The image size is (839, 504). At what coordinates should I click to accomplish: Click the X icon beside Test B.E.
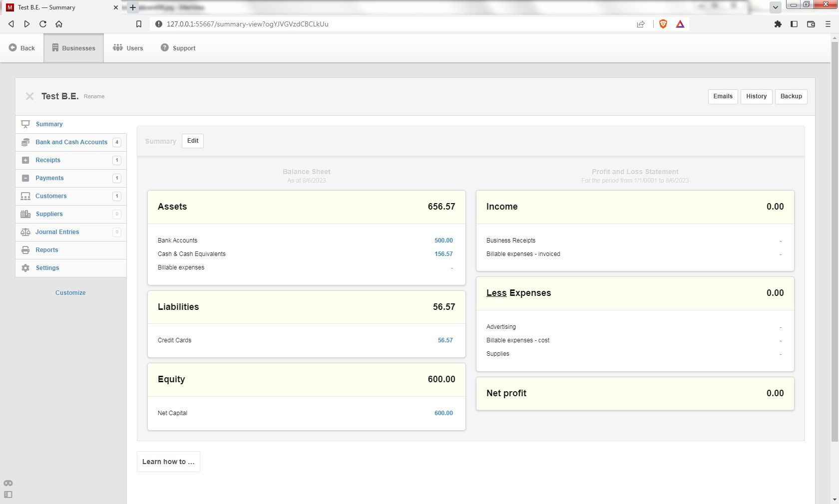(x=30, y=96)
